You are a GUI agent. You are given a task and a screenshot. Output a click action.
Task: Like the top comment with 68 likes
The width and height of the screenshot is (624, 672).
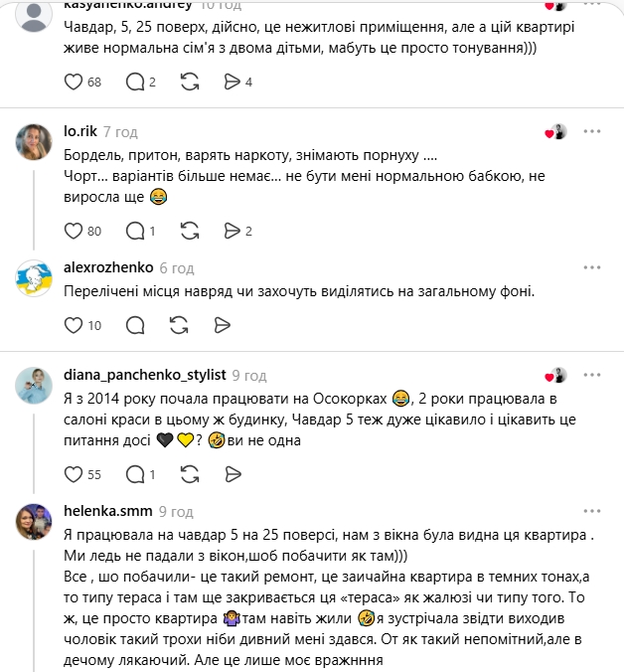tap(73, 82)
